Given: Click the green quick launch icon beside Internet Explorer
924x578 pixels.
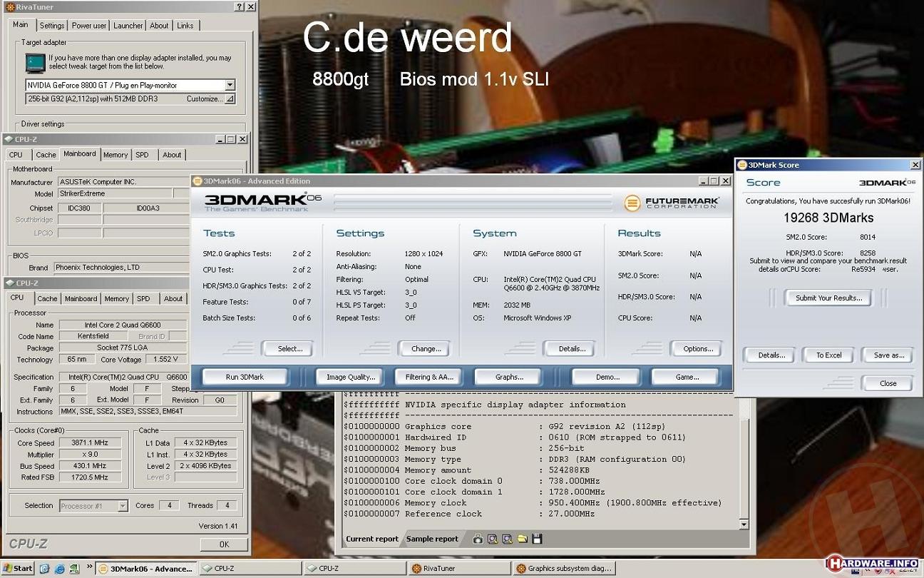Looking at the screenshot, I should [x=74, y=569].
